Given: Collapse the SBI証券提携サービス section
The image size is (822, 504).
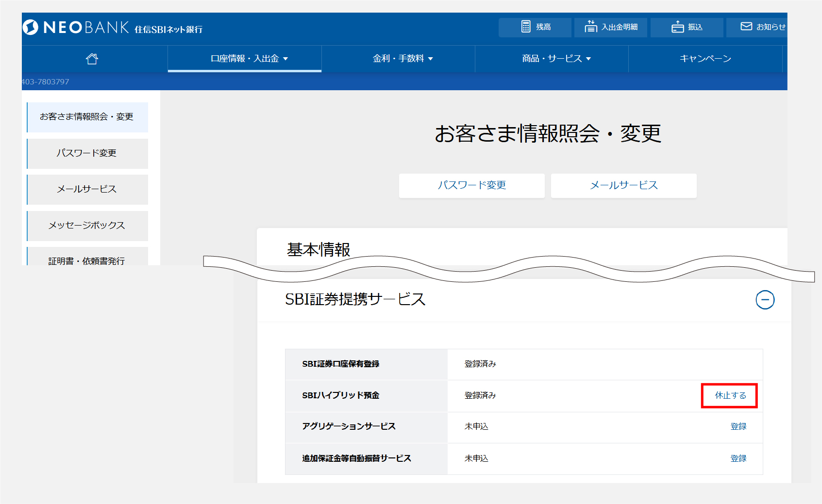Looking at the screenshot, I should [x=765, y=300].
